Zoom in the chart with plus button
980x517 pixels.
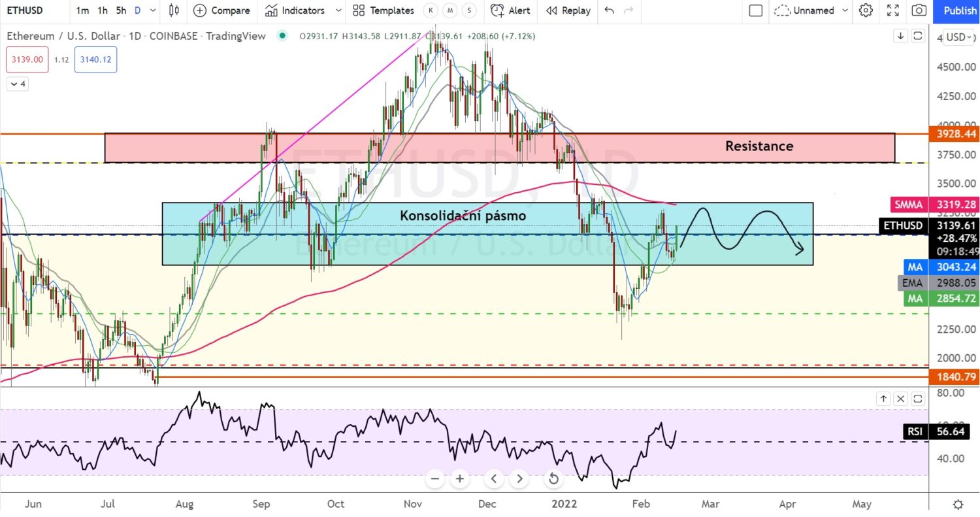coord(460,478)
